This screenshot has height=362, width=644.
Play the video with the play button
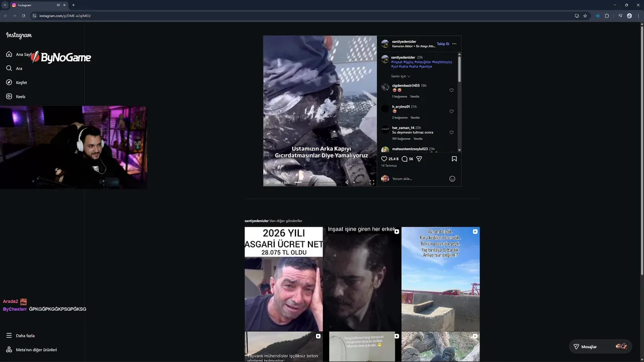coord(268,183)
